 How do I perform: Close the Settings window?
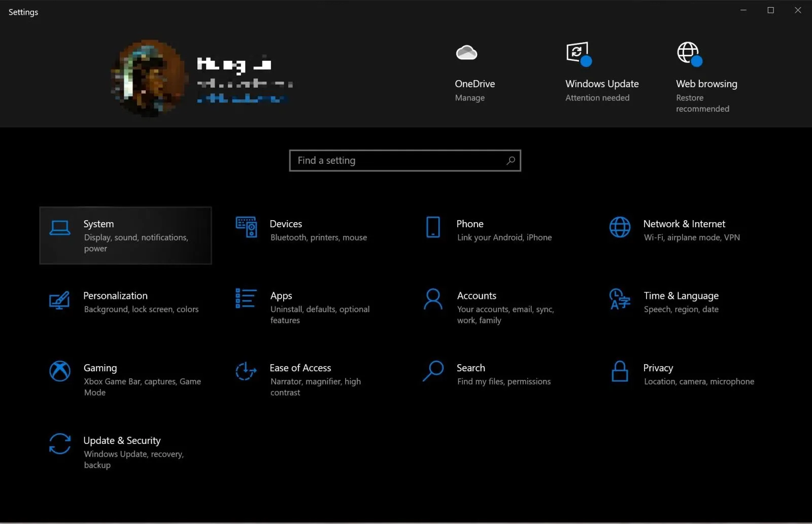[798, 10]
